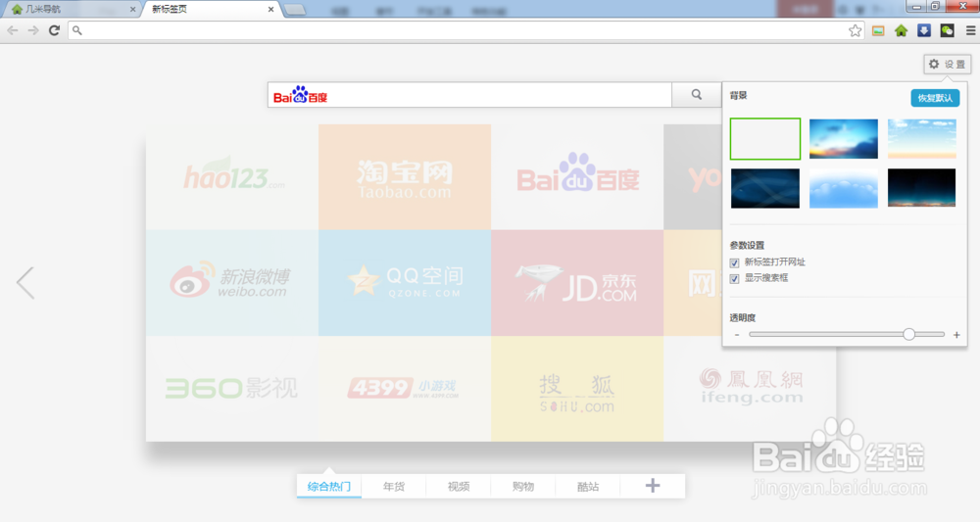
Task: Click the browser forward arrow
Action: pos(33,30)
